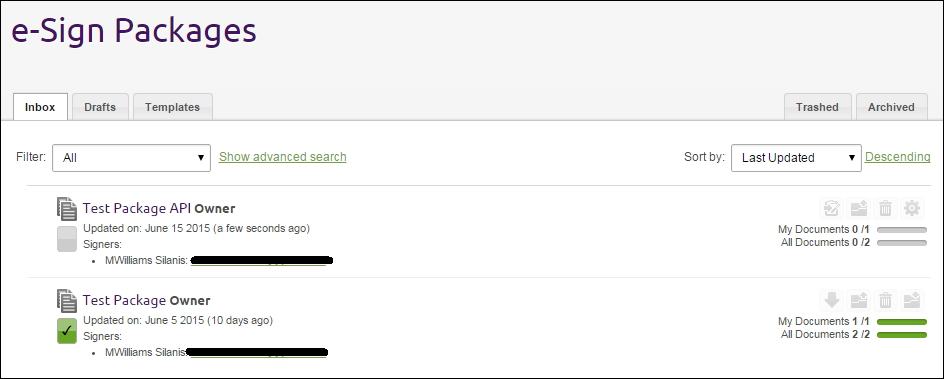This screenshot has width=944, height=379.
Task: Click the gray status box for Test Package API
Action: (x=67, y=239)
